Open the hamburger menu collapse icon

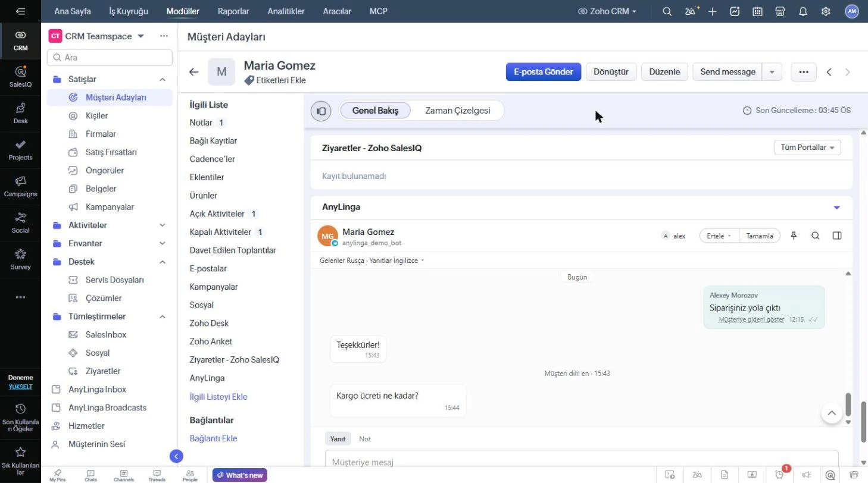[20, 11]
